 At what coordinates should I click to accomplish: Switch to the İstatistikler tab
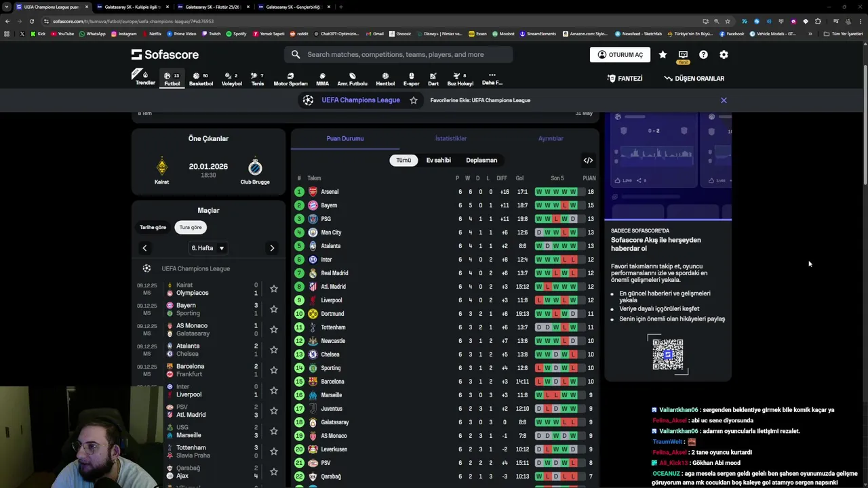(451, 138)
